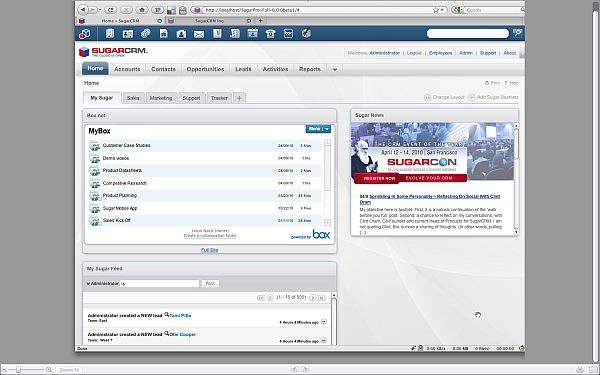
Task: Go to the previous page of the feed
Action: pos(270,298)
